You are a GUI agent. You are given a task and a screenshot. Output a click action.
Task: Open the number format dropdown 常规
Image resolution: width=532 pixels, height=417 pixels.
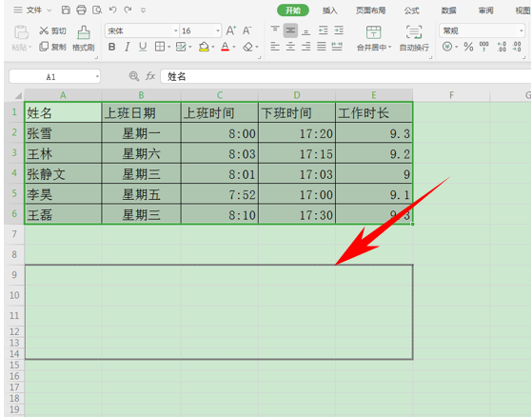[522, 30]
